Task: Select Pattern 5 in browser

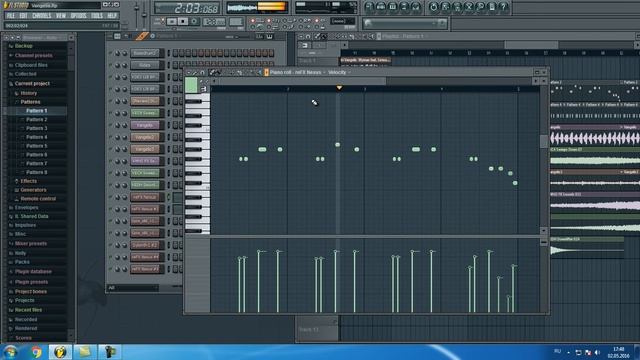Action: tap(36, 146)
